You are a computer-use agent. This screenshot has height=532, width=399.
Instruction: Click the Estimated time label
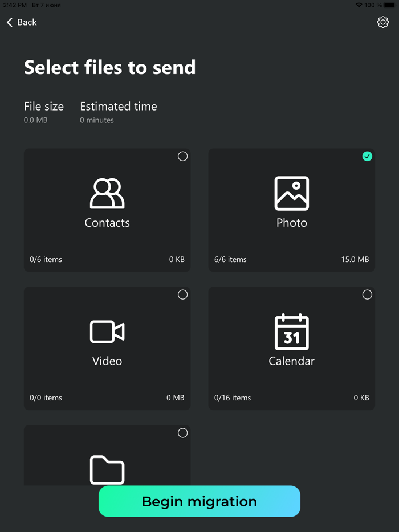(119, 107)
